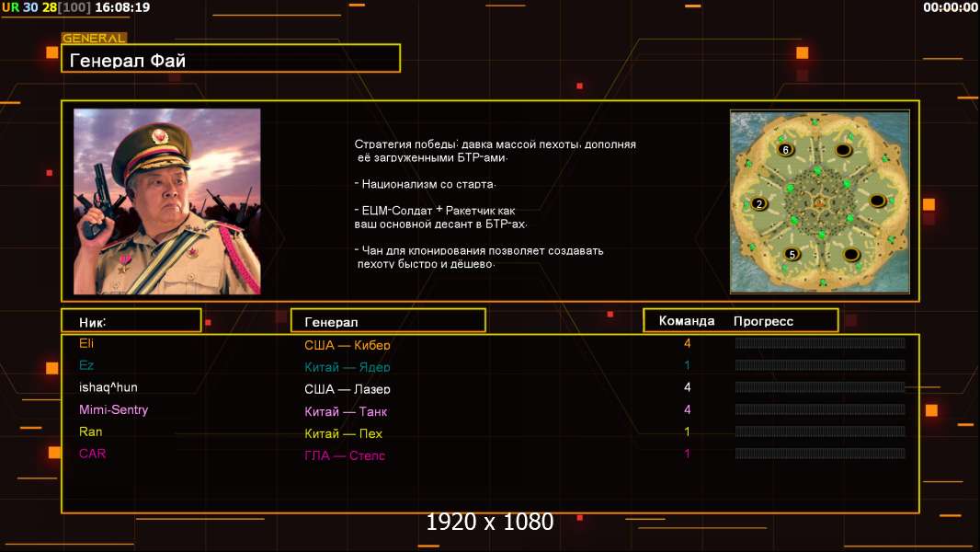Select the empty start slot in the minimap's southeast

click(x=851, y=255)
